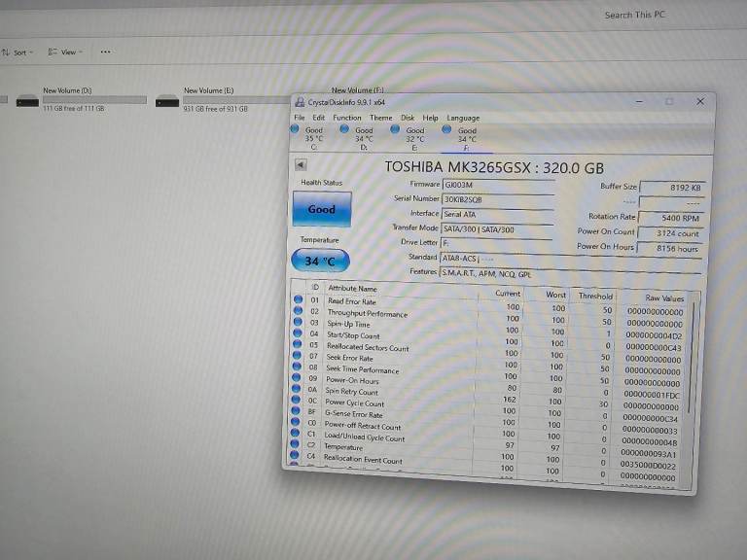Click the Threshold column header

[595, 297]
